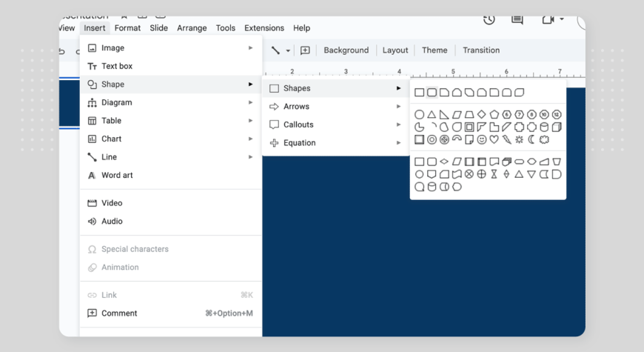Select the donut shape
Viewport: 644px width, 352px height.
(x=432, y=140)
